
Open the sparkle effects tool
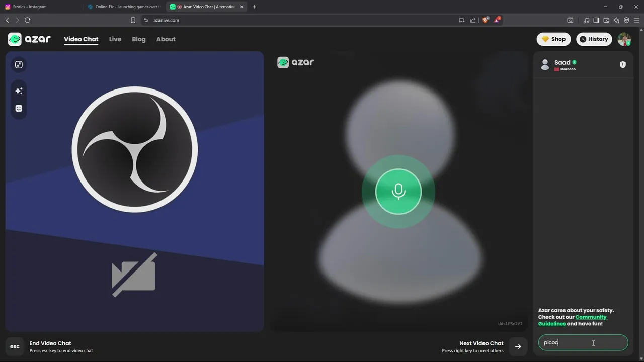tap(19, 91)
